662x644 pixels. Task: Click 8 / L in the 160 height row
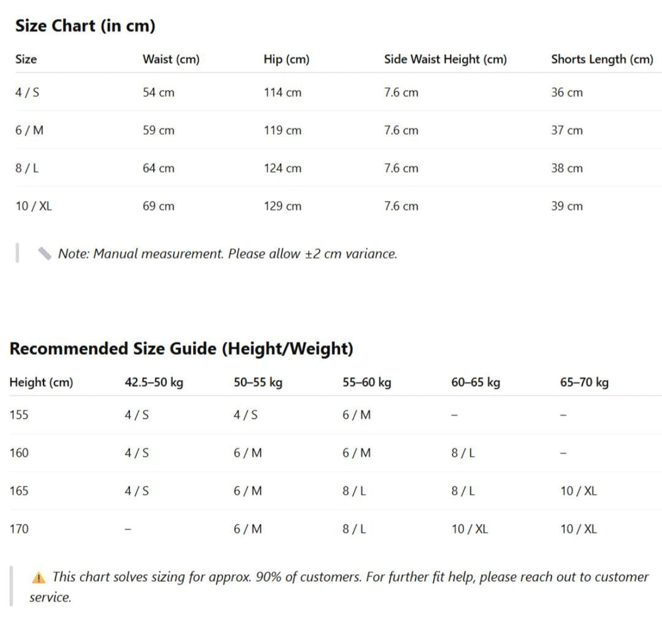click(463, 453)
